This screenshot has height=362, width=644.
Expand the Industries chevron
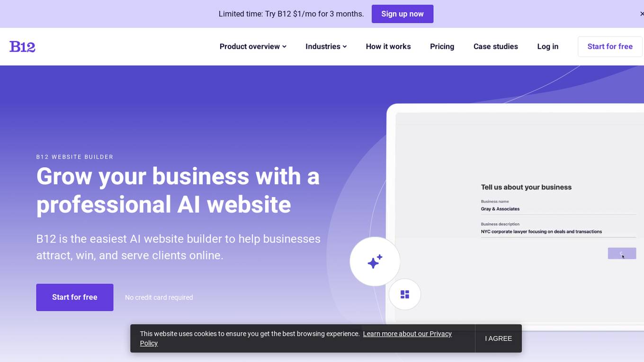pos(345,46)
